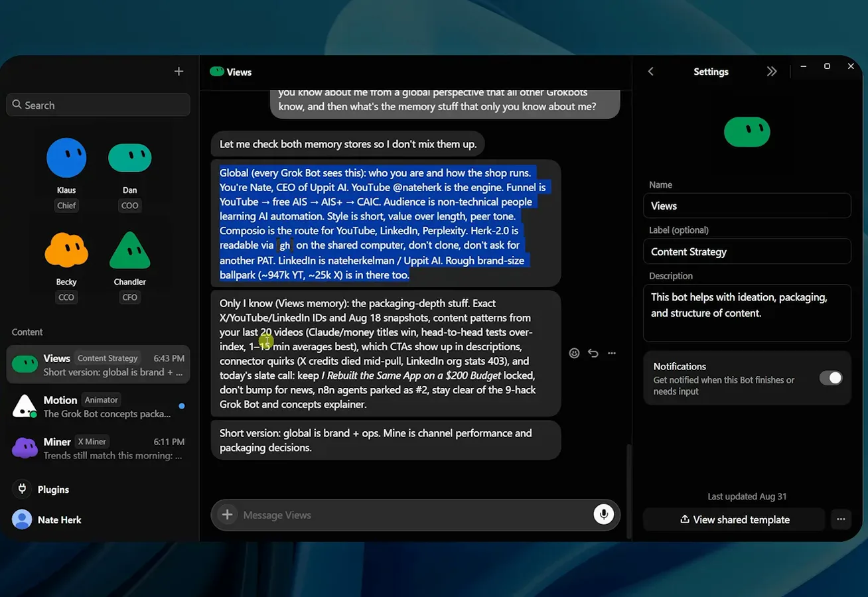The image size is (868, 597).
Task: Click the reply arrow beside the message
Action: coord(593,353)
